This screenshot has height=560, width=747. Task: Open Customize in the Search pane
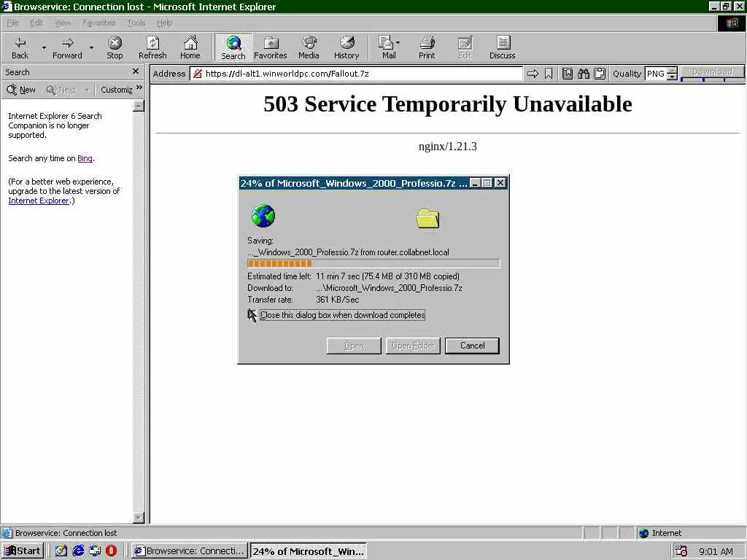[x=116, y=90]
